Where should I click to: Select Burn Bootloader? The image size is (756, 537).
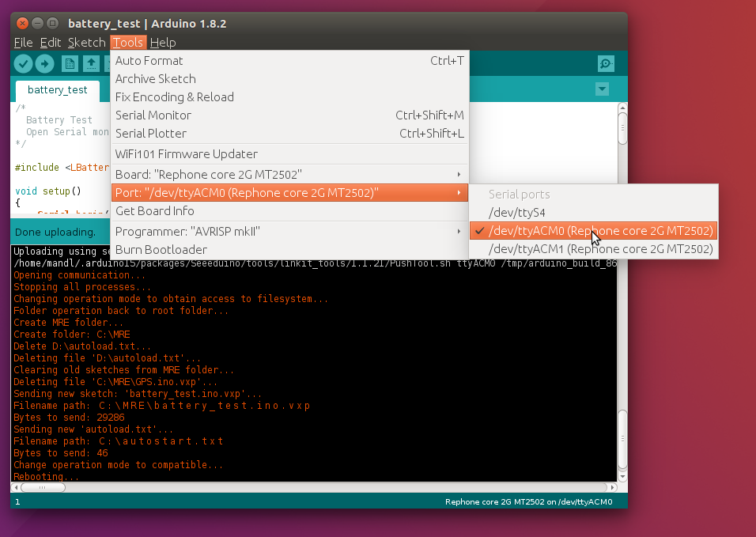point(289,250)
